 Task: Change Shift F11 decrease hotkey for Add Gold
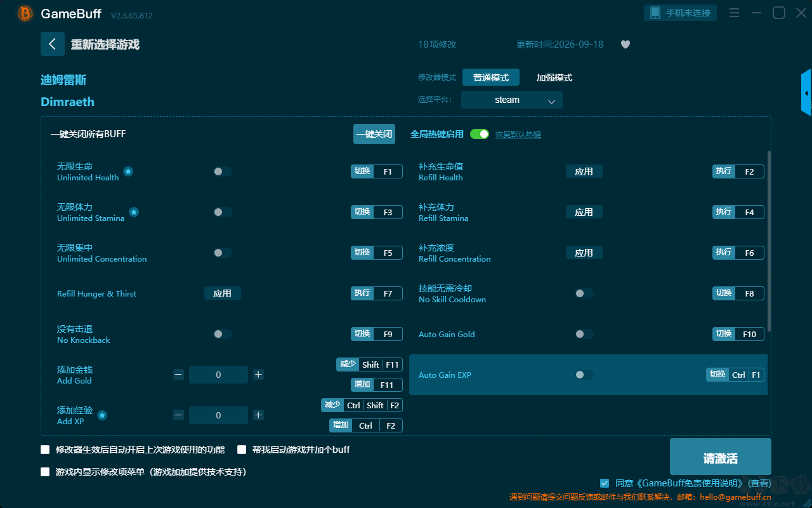point(381,364)
